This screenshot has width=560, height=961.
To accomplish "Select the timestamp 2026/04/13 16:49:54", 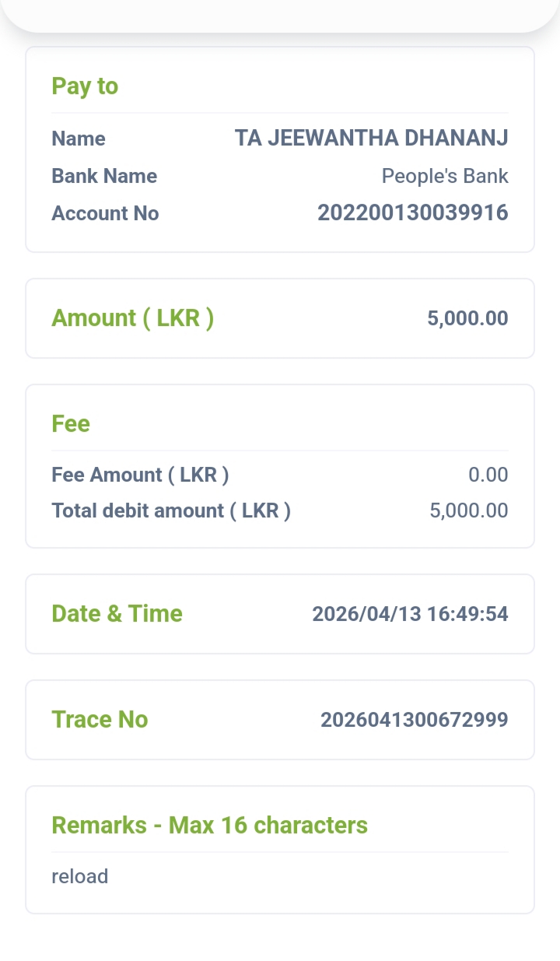I will pos(410,614).
